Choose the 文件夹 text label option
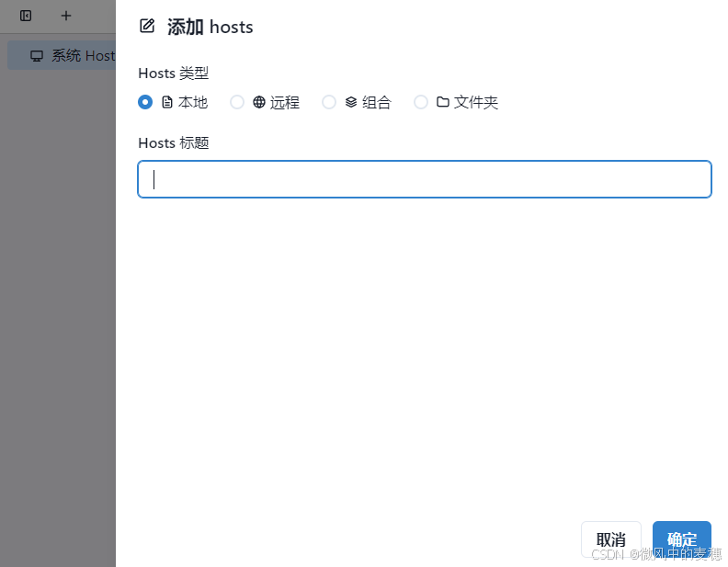Viewport: 728px width, 567px height. [x=476, y=102]
